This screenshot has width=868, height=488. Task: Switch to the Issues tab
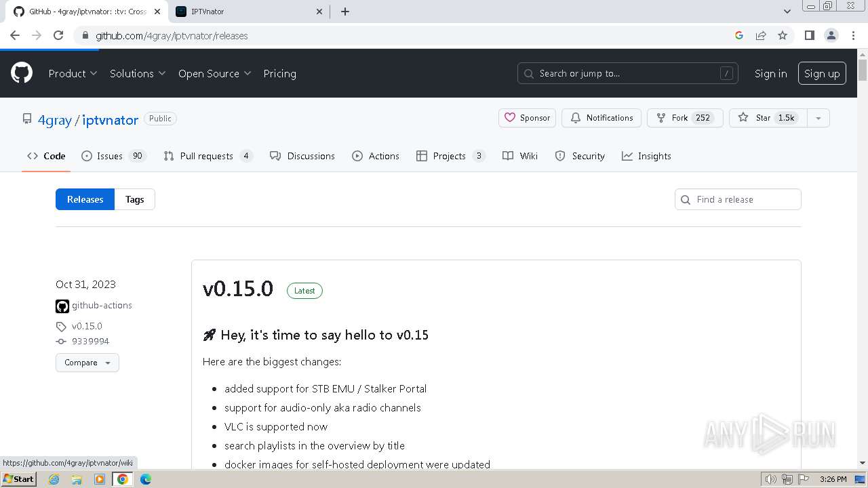pyautogui.click(x=113, y=156)
